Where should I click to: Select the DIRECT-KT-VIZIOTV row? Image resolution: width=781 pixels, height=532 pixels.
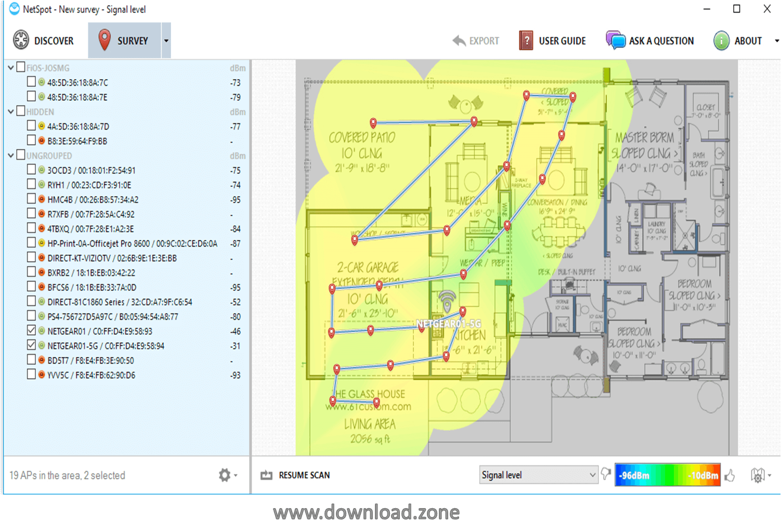[126, 258]
